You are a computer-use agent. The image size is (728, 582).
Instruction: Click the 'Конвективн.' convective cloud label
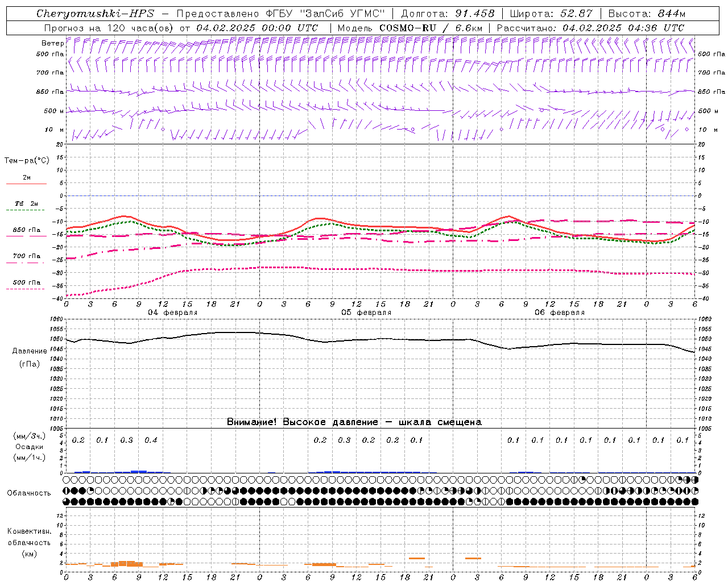pos(29,531)
